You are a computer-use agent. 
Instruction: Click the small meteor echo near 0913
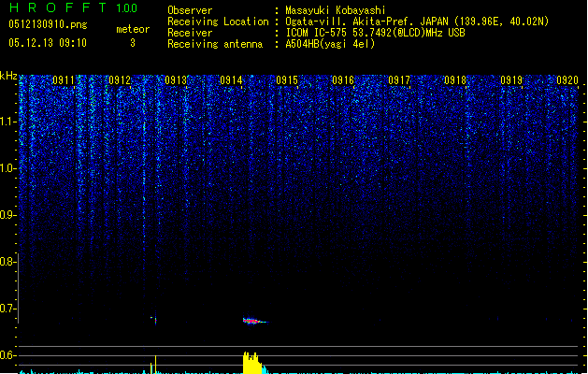(x=154, y=320)
